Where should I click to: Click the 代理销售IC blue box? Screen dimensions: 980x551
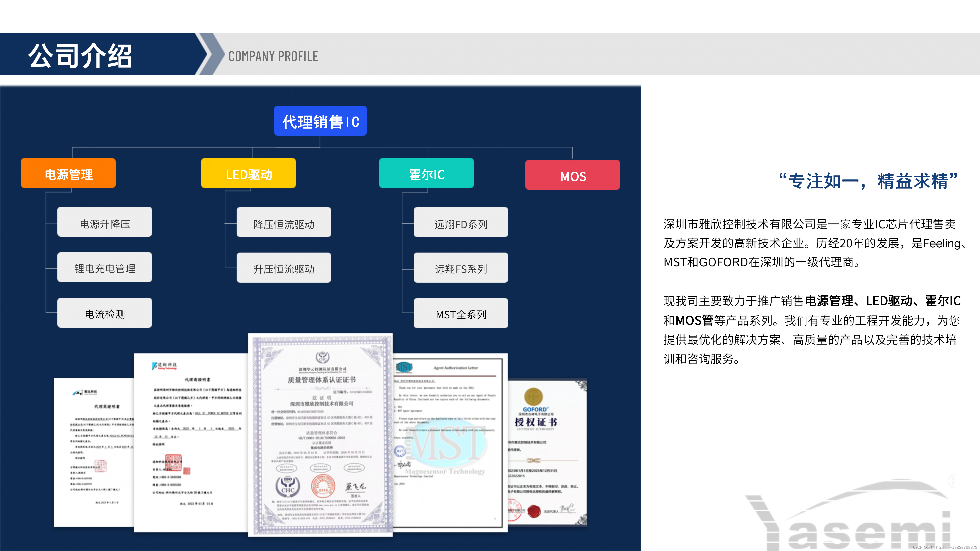click(x=320, y=121)
